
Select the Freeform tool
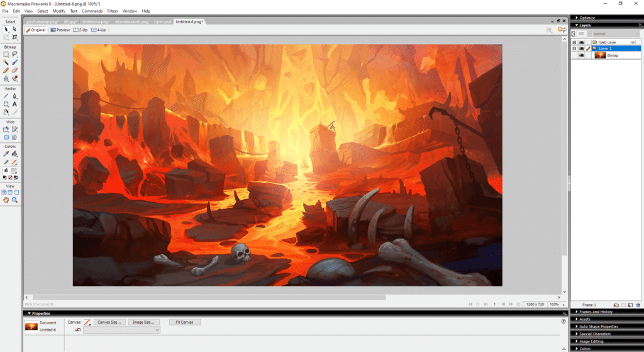(x=6, y=112)
